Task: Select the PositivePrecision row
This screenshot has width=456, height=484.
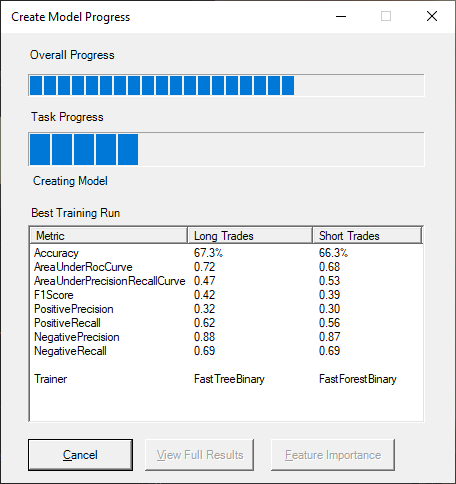Action: pyautogui.click(x=226, y=309)
